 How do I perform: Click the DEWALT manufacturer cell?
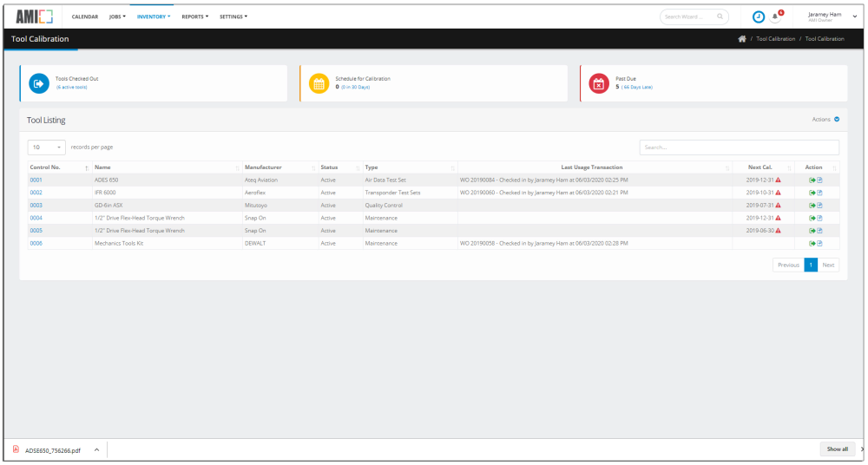(280, 244)
